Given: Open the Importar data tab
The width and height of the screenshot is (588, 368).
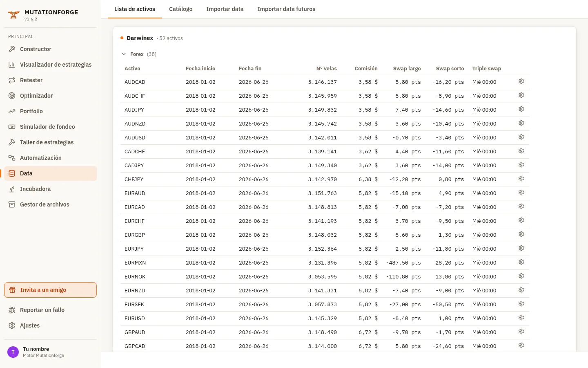Looking at the screenshot, I should (x=225, y=9).
